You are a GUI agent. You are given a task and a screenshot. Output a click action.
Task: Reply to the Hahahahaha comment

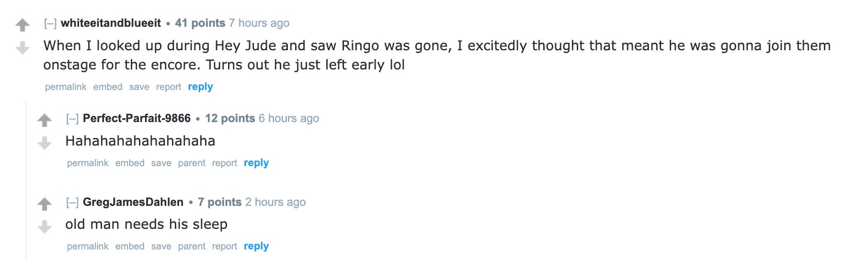click(256, 163)
